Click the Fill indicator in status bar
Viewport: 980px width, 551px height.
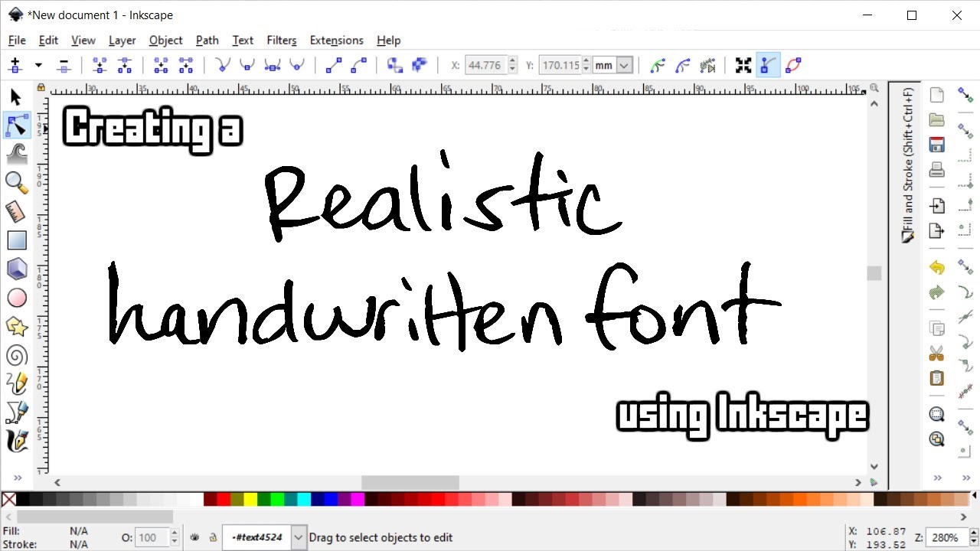coord(47,531)
